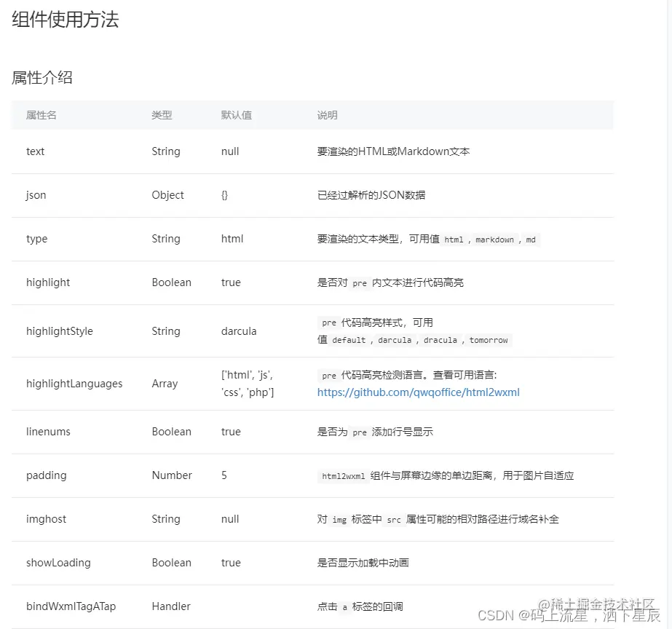Click the darcula default value cell
Viewport: 672px width, 629px height.
pos(240,331)
